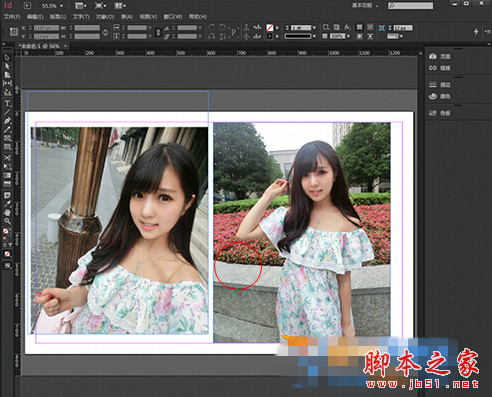The height and width of the screenshot is (397, 492).
Task: Select the Pen tool
Action: (7, 121)
